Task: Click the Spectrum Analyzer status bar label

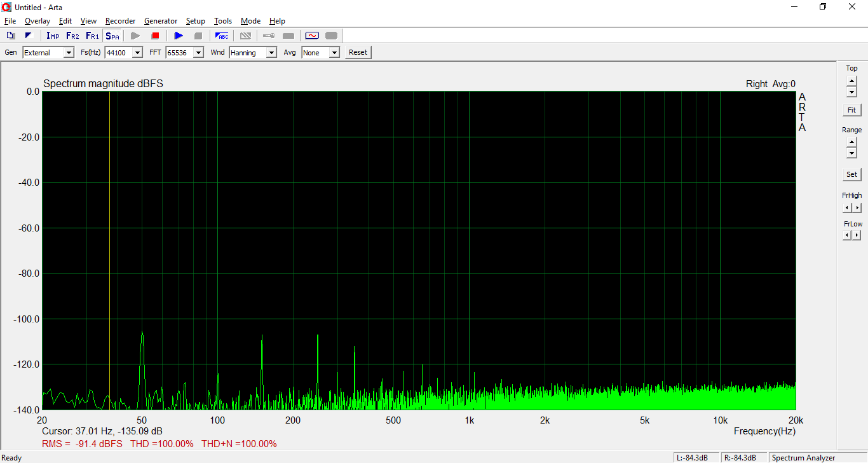Action: coord(804,458)
